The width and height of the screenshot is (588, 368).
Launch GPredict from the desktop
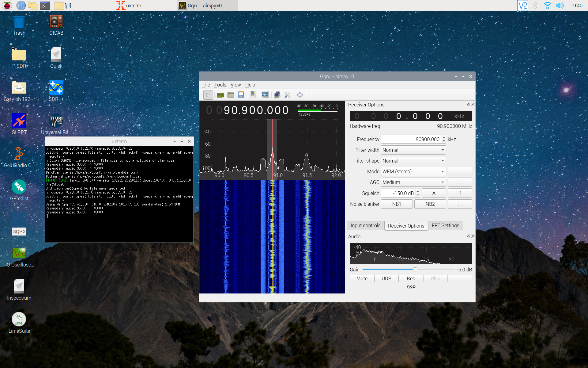point(19,191)
